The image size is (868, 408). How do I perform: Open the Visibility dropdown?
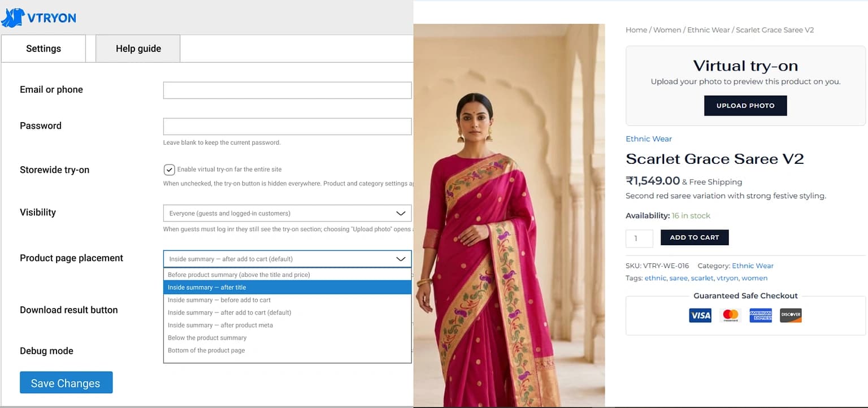coord(287,213)
